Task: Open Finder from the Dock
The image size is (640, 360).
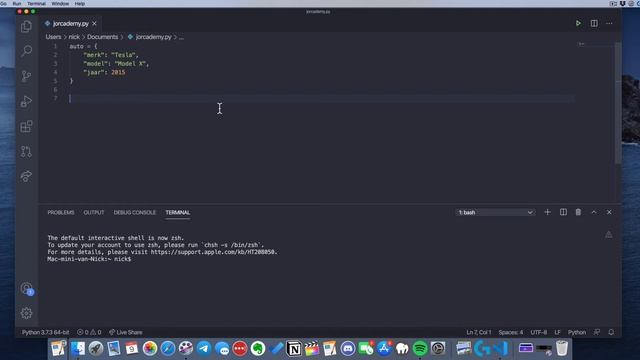Action: click(x=78, y=349)
